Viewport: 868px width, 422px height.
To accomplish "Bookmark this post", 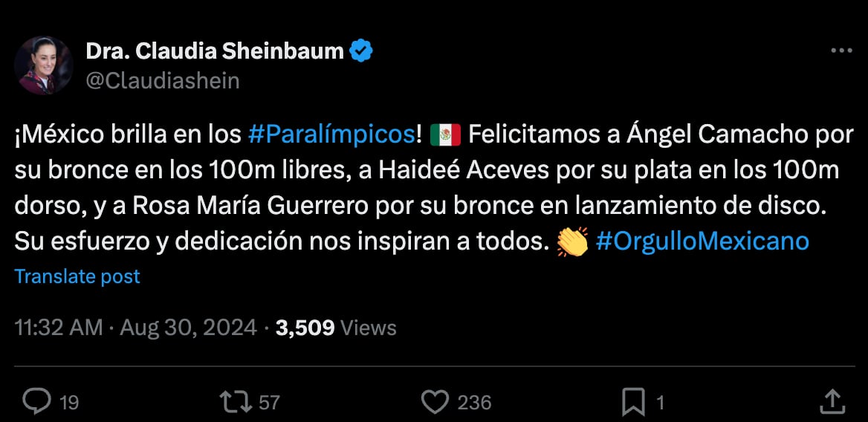I will pyautogui.click(x=633, y=402).
